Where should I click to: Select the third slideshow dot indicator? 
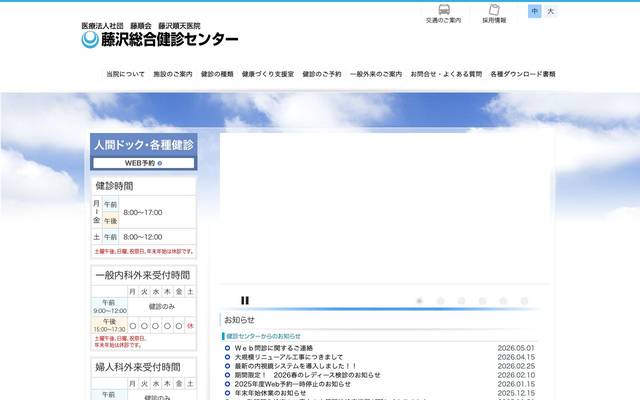coord(461,301)
